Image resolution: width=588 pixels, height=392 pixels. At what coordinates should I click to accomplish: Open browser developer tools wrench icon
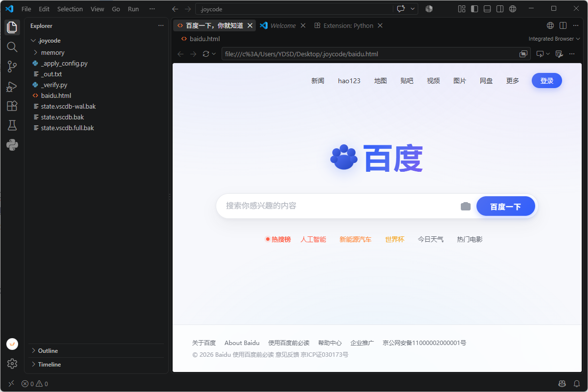(x=559, y=54)
